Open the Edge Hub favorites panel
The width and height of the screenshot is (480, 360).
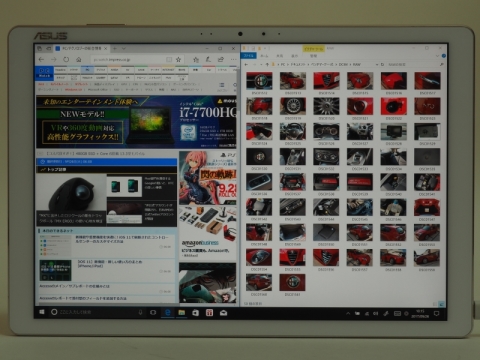tap(196, 59)
